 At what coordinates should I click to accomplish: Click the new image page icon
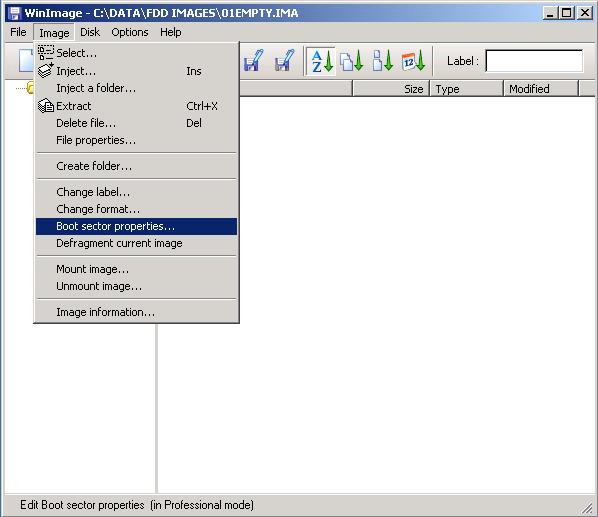coord(26,60)
